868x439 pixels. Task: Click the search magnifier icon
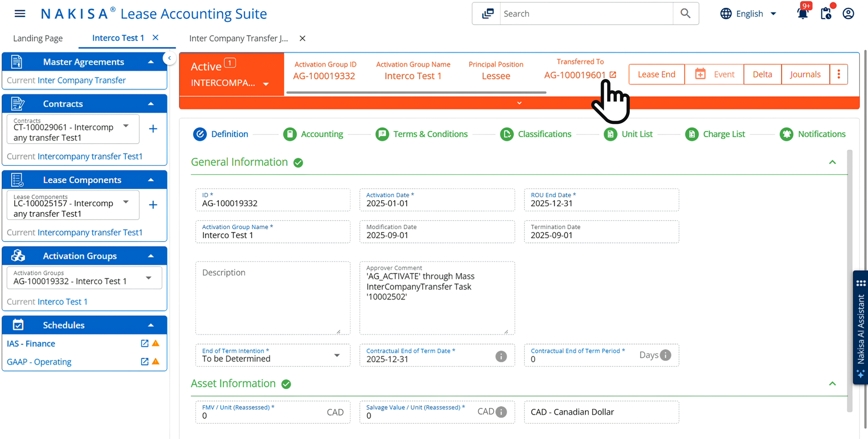[x=685, y=13]
